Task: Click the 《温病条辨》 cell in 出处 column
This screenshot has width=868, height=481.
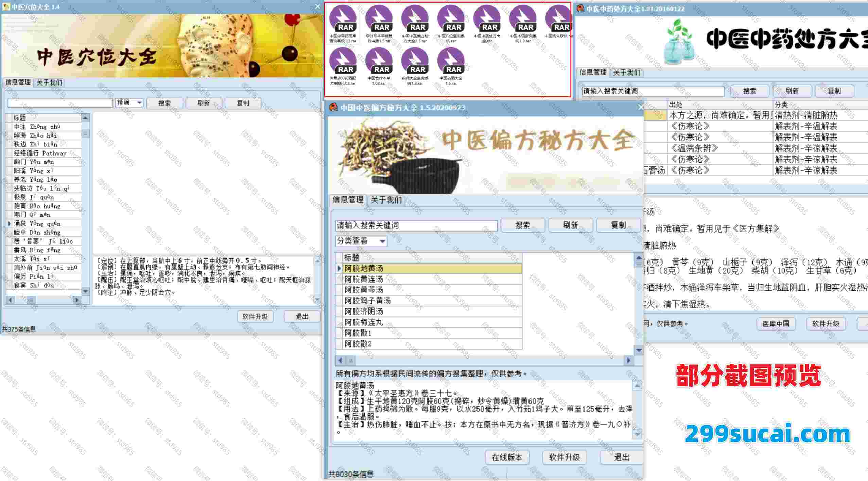Action: point(720,148)
